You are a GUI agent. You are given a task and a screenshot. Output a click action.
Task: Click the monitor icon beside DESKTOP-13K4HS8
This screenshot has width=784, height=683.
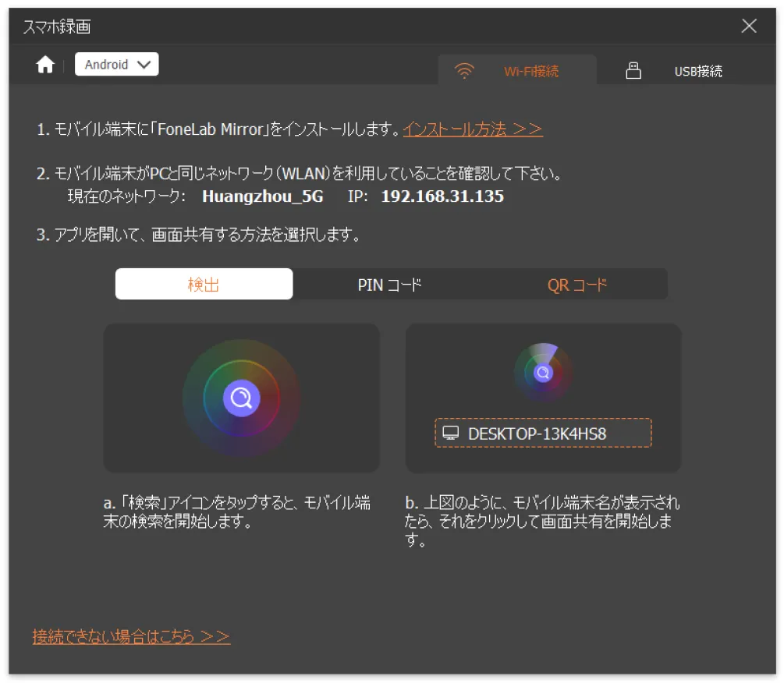tap(450, 434)
